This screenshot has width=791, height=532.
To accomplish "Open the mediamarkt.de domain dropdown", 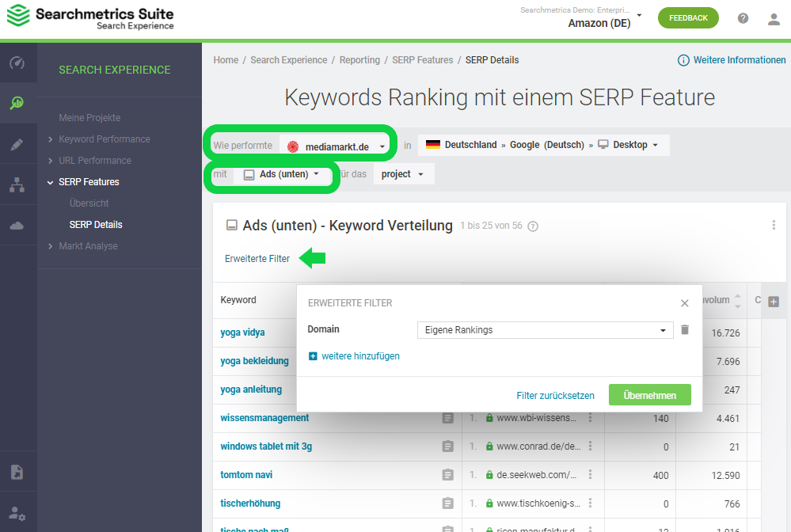I will click(334, 146).
